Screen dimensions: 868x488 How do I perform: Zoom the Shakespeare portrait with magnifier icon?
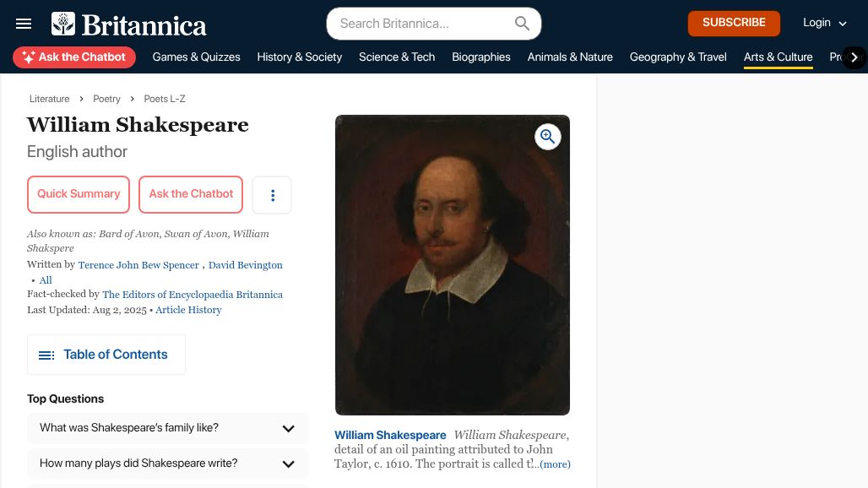(547, 137)
